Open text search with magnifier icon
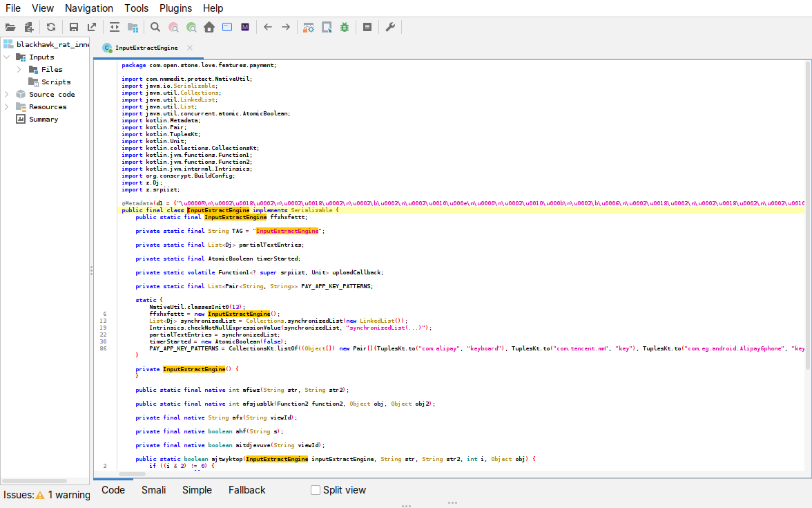The image size is (812, 508). 155,28
